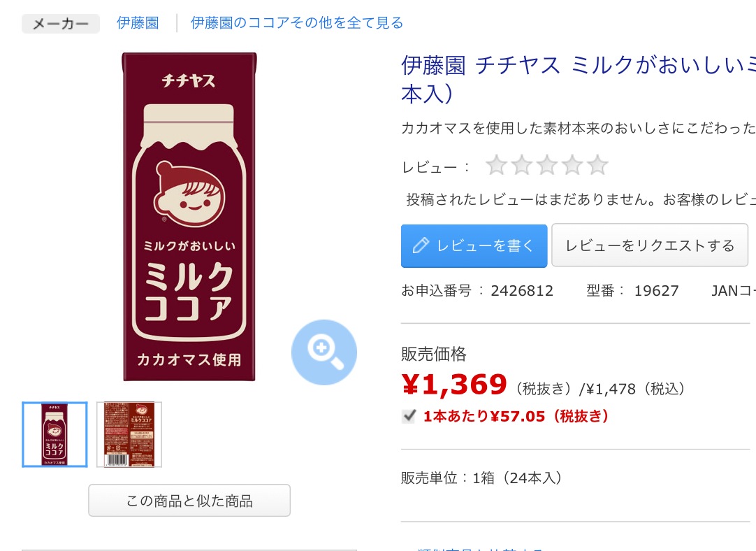
Task: Click the pencil icon in review button
Action: (421, 245)
